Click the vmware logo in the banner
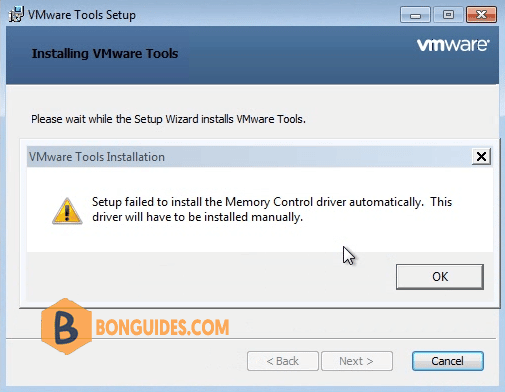The image size is (505, 392). pos(453,45)
